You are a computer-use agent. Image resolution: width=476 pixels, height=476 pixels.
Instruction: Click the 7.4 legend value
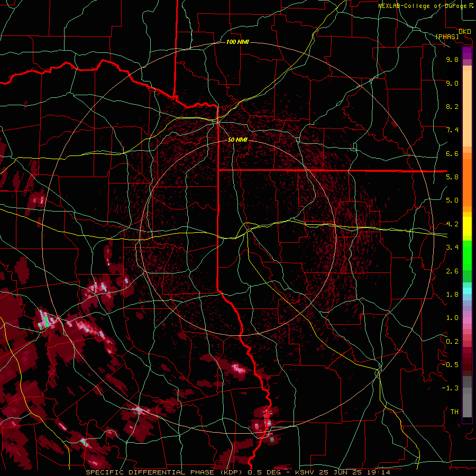coord(452,130)
